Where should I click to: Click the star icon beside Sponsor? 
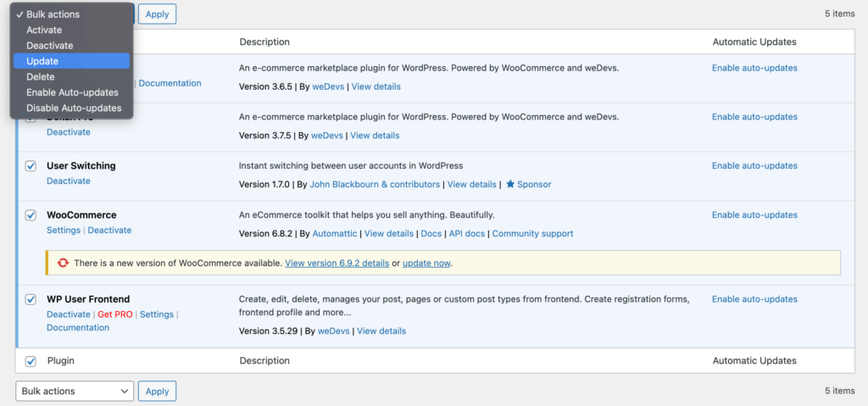coord(509,184)
